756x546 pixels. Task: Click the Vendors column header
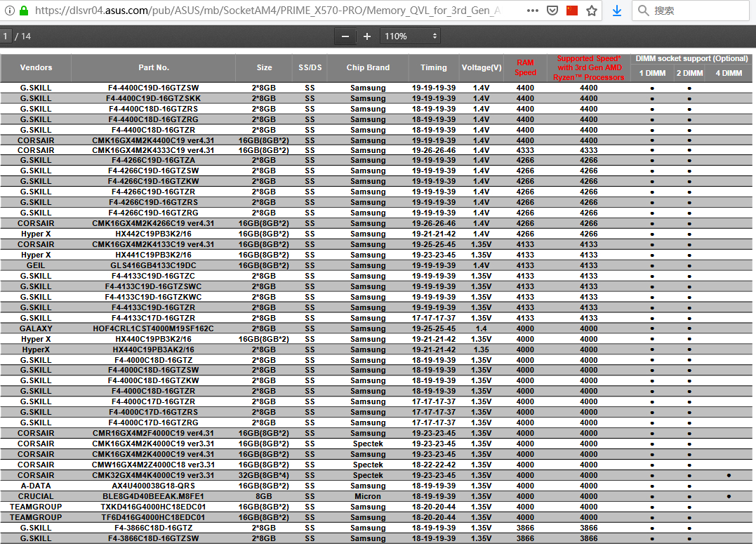(x=36, y=67)
